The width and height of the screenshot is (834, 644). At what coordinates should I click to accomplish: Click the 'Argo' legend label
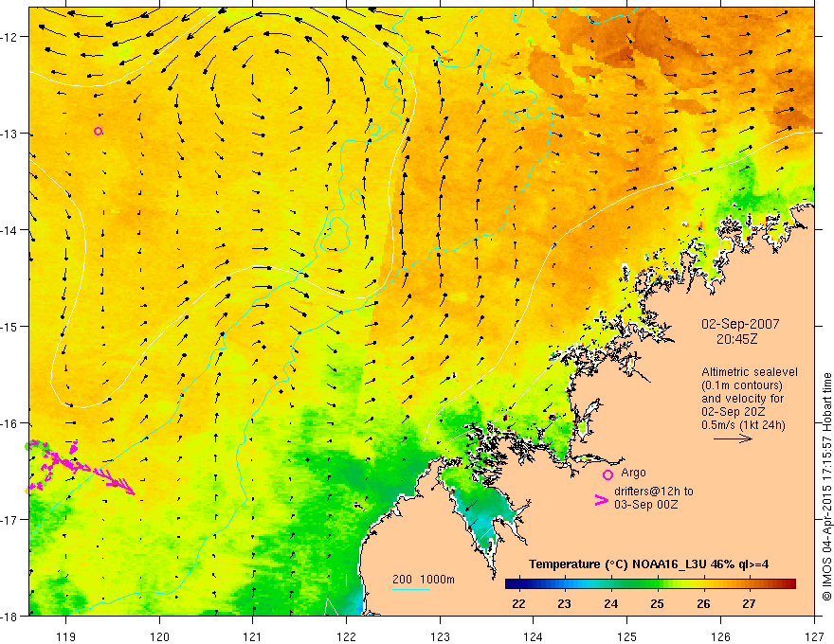click(633, 473)
